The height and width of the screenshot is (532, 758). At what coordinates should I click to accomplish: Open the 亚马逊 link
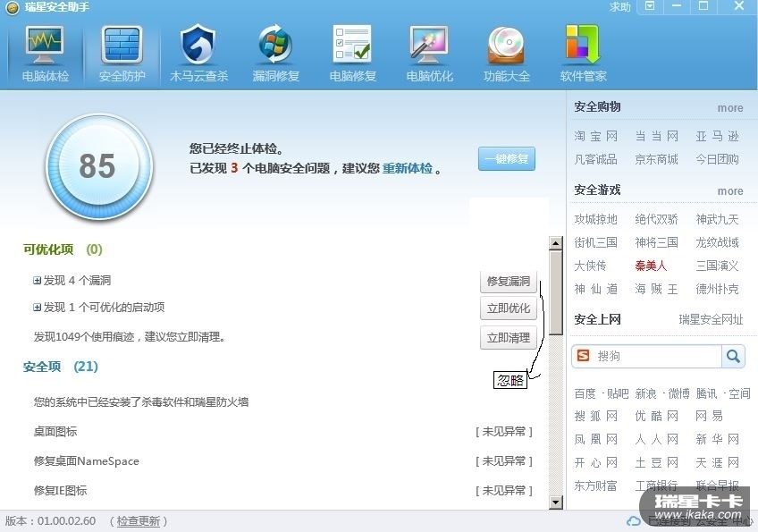click(x=718, y=137)
